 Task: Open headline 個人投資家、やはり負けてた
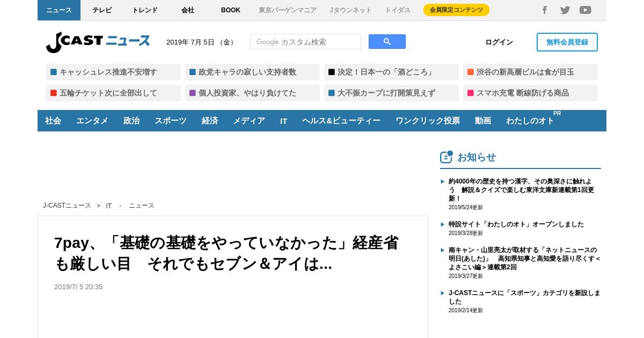tap(252, 93)
